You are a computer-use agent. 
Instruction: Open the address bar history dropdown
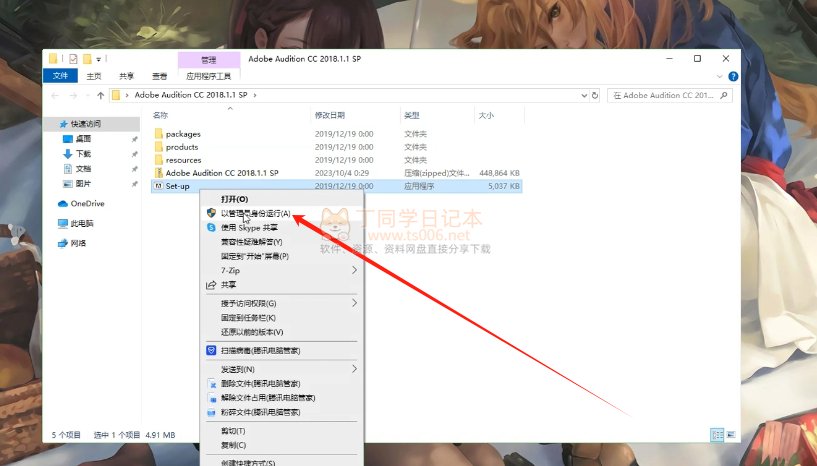coord(582,95)
